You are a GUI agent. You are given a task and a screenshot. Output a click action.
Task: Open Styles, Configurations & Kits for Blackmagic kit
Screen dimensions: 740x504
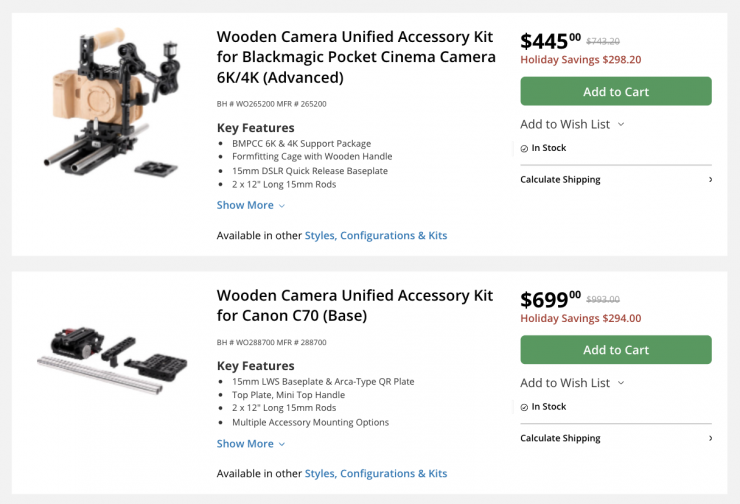click(376, 236)
